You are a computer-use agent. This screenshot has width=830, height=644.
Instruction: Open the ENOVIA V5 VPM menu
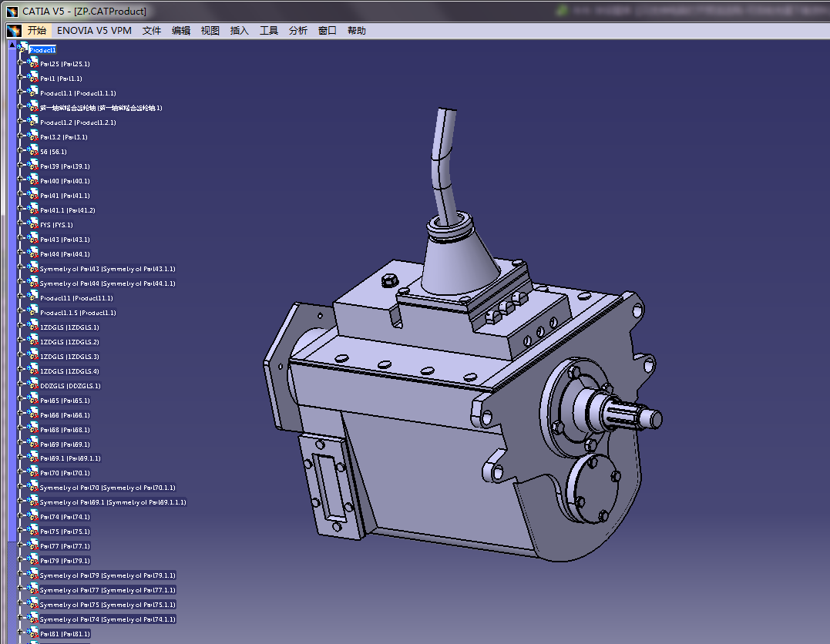pos(94,31)
